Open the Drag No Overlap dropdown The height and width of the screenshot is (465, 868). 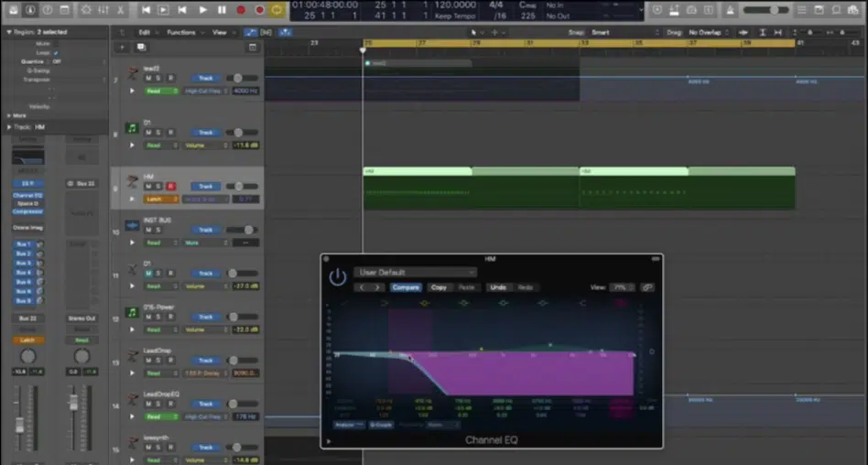(707, 32)
